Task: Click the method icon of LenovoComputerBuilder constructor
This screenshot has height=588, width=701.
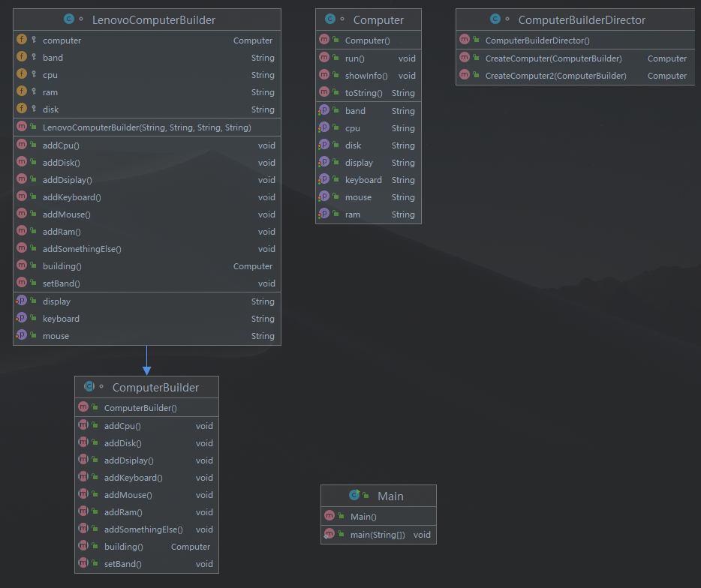Action: 22,127
